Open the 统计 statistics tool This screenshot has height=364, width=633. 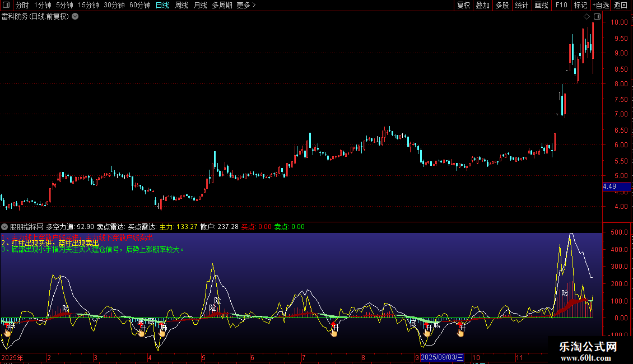coord(522,5)
